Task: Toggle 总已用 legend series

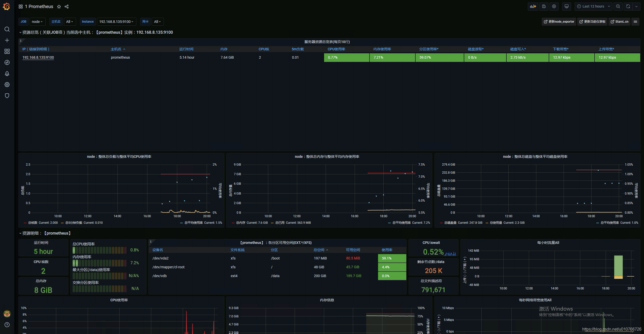Action: tap(280, 223)
